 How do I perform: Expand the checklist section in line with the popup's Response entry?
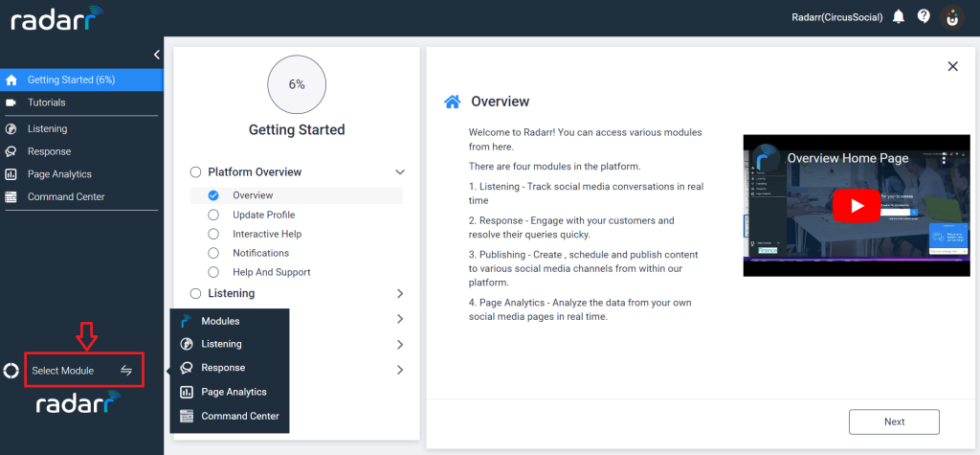click(400, 370)
